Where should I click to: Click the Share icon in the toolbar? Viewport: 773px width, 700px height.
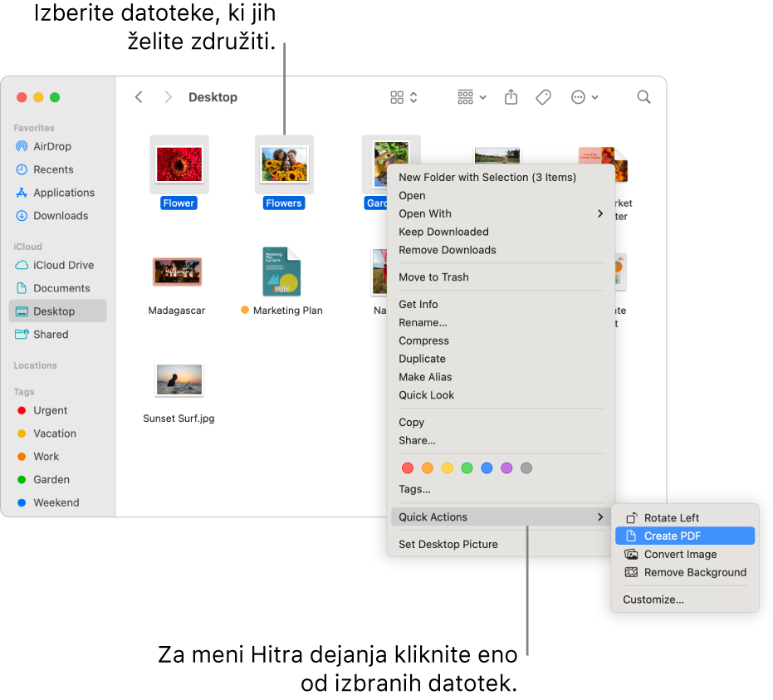pyautogui.click(x=511, y=97)
